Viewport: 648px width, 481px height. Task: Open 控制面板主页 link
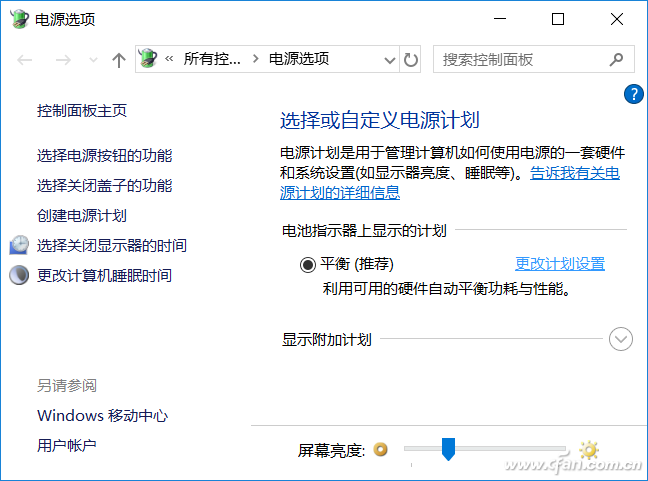pos(82,110)
